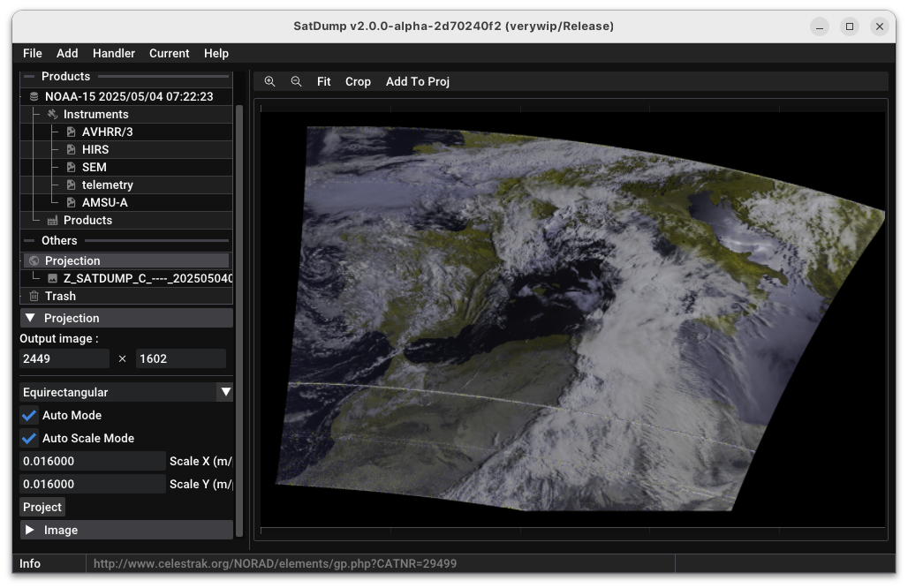Click the zoom in magnifier icon
Screen dimensions: 908x588
tap(270, 81)
